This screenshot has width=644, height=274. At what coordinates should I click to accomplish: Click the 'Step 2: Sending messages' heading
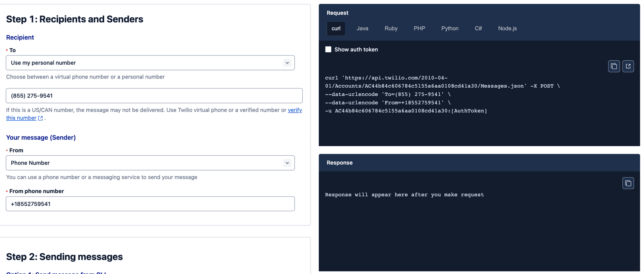point(64,257)
